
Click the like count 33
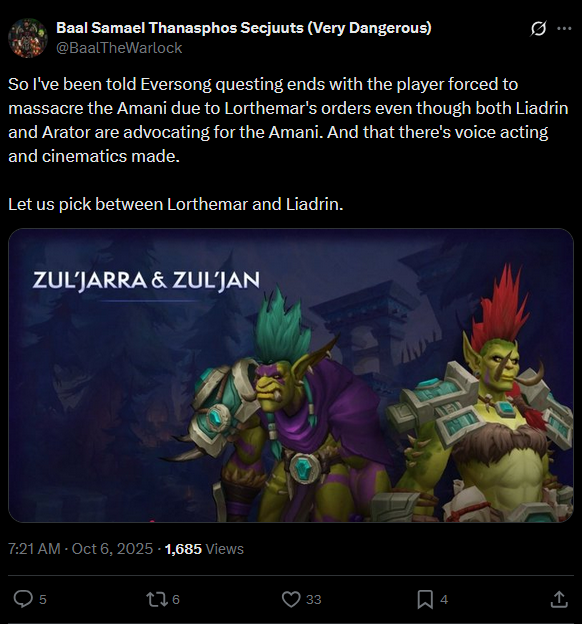click(313, 600)
